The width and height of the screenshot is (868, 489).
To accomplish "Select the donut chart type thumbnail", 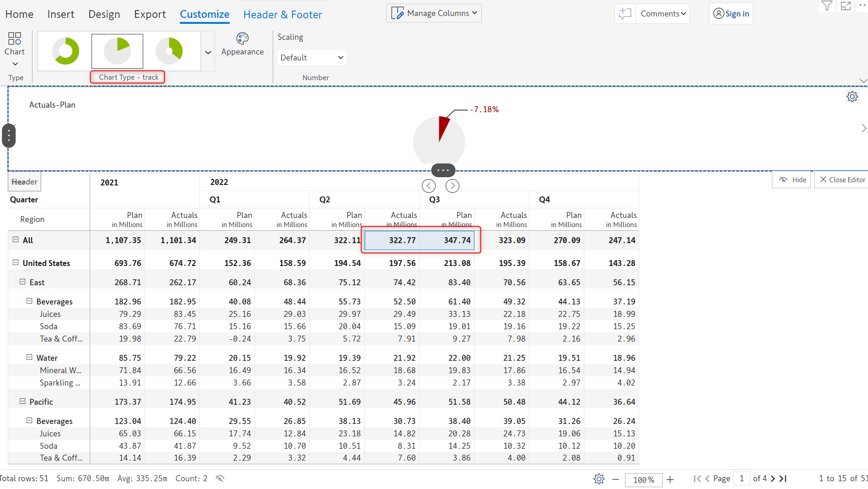I will pyautogui.click(x=66, y=51).
